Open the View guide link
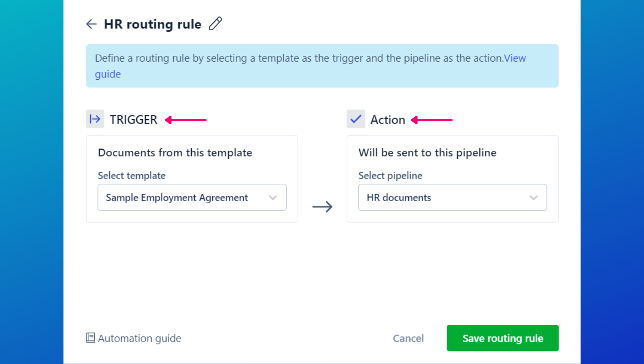Viewport: 644px width, 364px height. pyautogui.click(x=515, y=59)
